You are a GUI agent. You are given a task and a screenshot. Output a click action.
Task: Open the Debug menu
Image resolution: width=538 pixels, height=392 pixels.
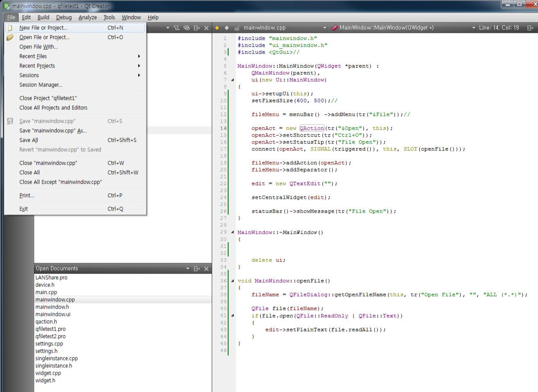[64, 17]
